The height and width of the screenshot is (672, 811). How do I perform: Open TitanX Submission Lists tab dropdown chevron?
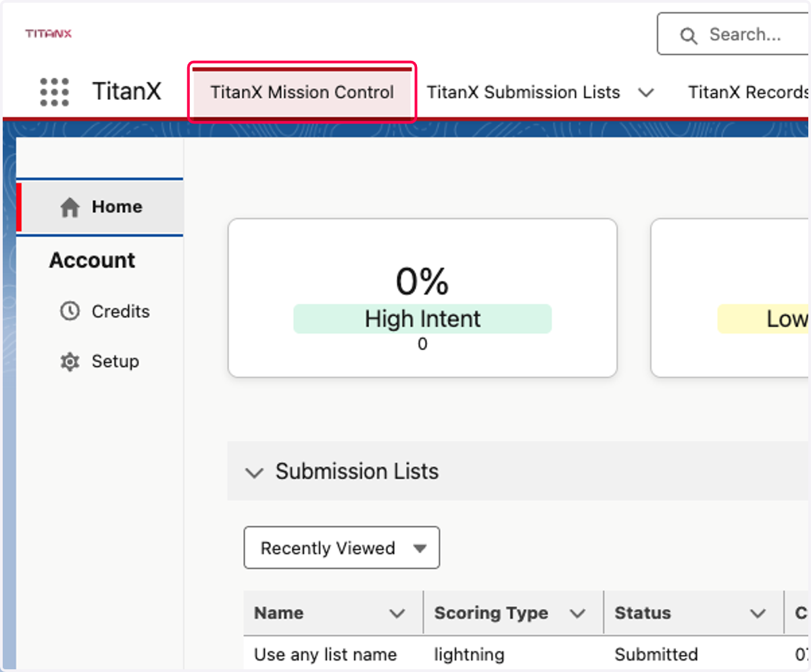[x=646, y=93]
